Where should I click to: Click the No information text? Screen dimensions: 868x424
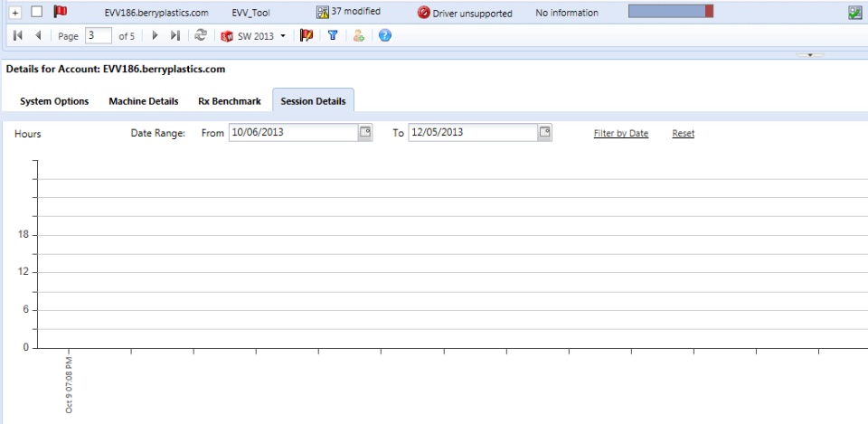[567, 13]
